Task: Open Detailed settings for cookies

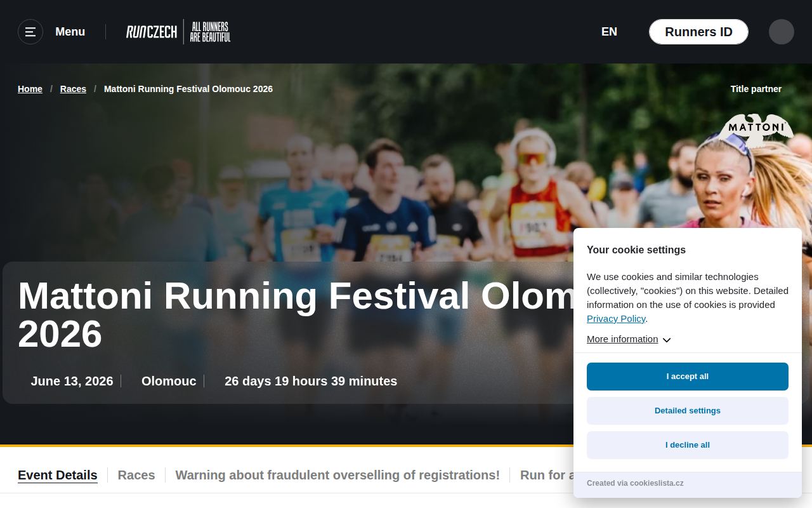Action: pos(688,411)
